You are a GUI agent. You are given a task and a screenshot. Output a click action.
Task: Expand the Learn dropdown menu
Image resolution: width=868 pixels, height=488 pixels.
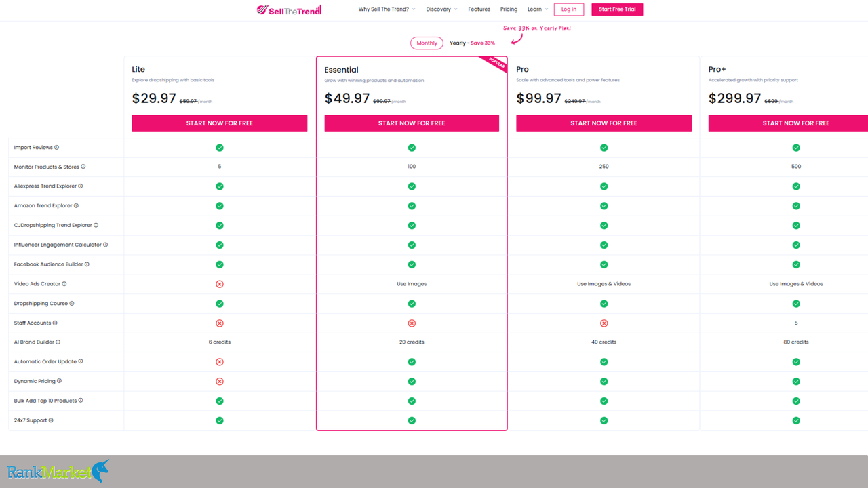click(x=538, y=9)
